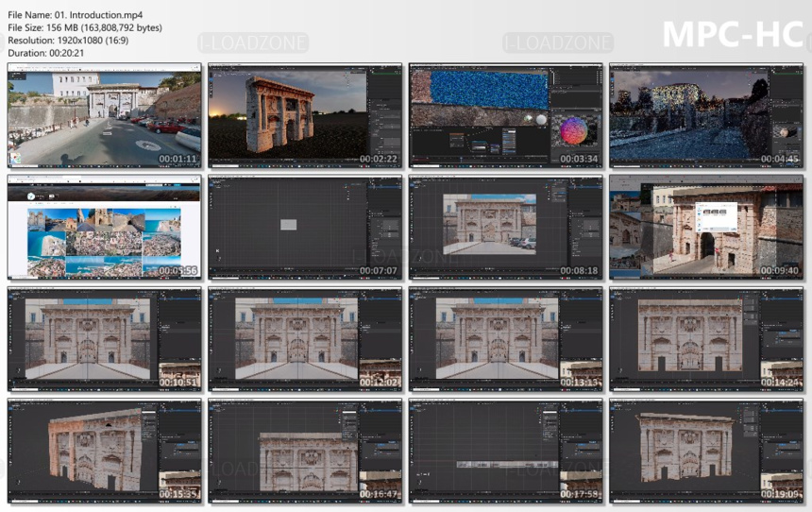Select the frame stamped 00:16:47
This screenshot has width=812, height=512.
[305, 451]
